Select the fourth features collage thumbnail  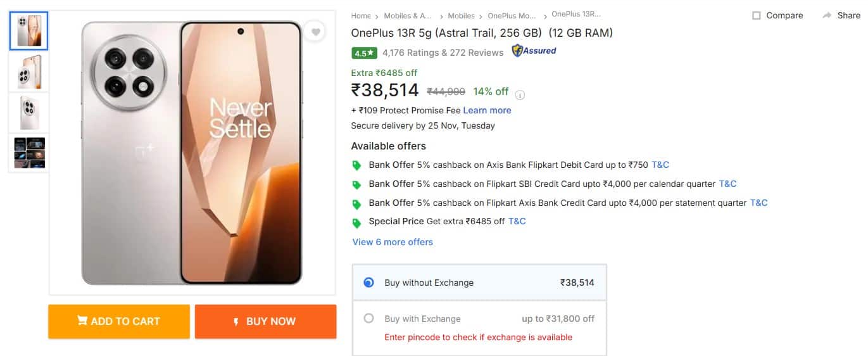tap(28, 153)
